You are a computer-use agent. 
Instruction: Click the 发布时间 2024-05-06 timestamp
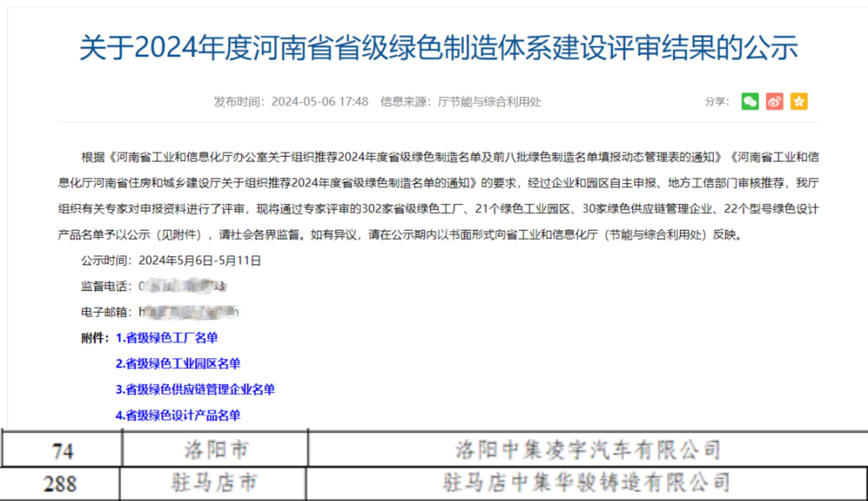coord(291,102)
